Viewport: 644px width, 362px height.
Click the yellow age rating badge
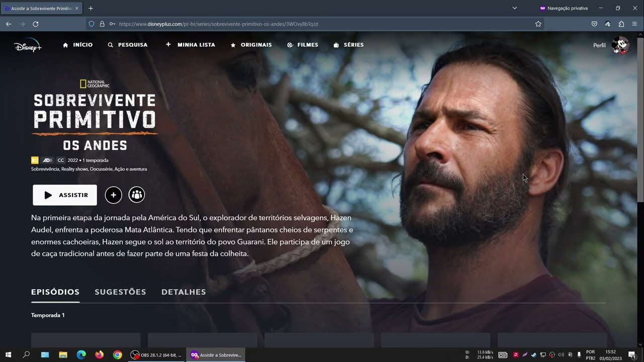(x=35, y=160)
